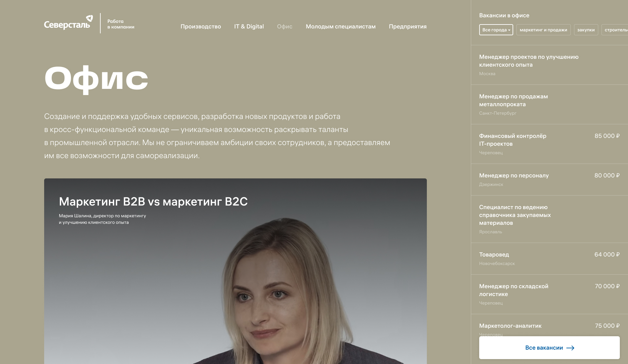Click Работа в компании header link
The height and width of the screenshot is (364, 628).
coord(121,24)
